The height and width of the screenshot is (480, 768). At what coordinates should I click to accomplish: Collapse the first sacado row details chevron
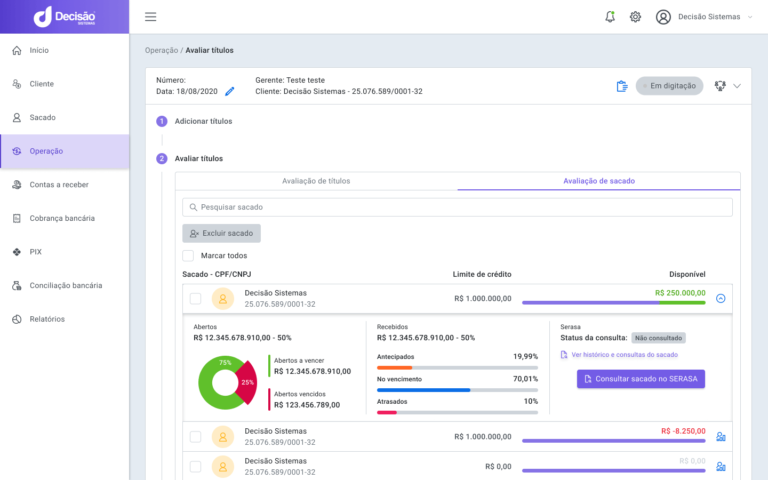pyautogui.click(x=721, y=298)
